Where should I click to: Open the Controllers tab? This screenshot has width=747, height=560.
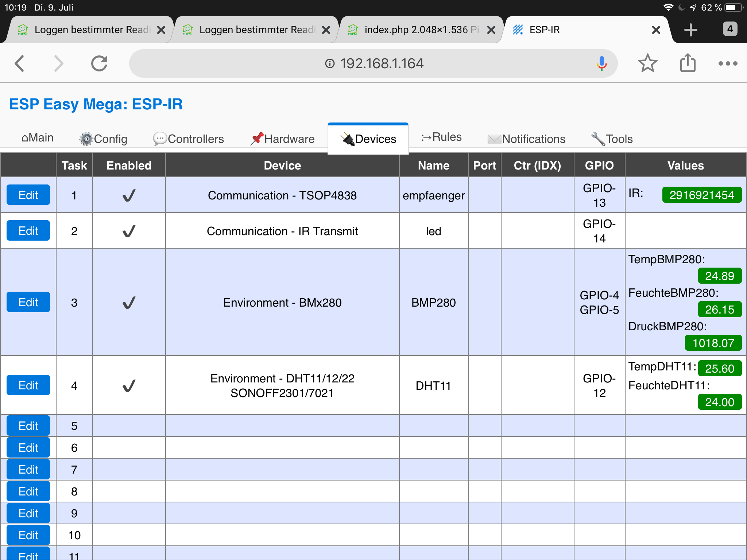click(x=188, y=139)
